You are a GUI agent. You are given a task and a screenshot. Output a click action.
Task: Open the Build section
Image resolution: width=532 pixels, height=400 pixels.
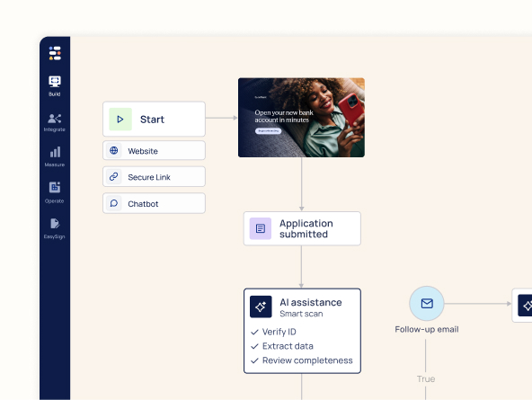[x=54, y=86]
